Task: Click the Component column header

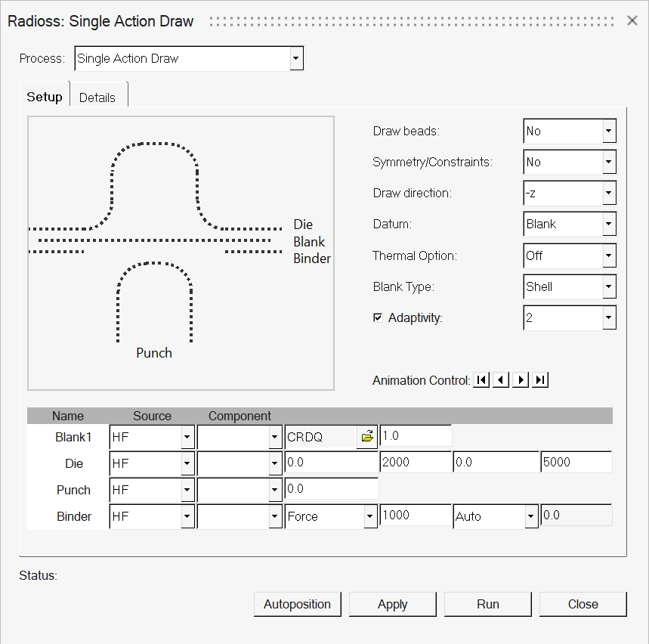Action: click(x=240, y=416)
